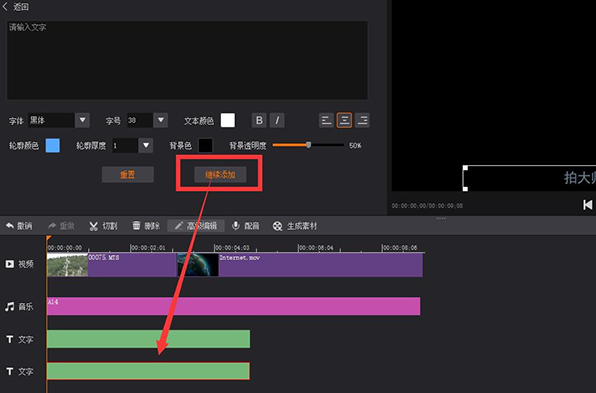Viewport: 596px width, 393px height.
Task: Click the timeline ruler at 00:00:04:03
Action: (232, 248)
